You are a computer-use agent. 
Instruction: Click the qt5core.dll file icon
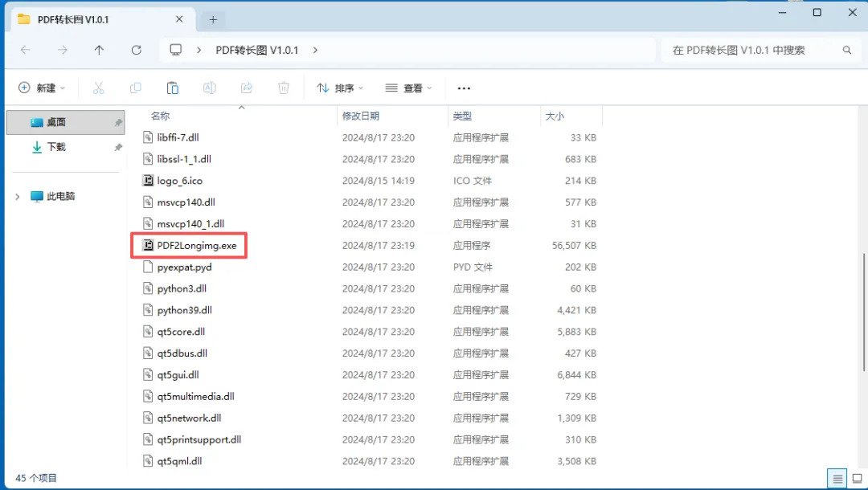pyautogui.click(x=148, y=331)
